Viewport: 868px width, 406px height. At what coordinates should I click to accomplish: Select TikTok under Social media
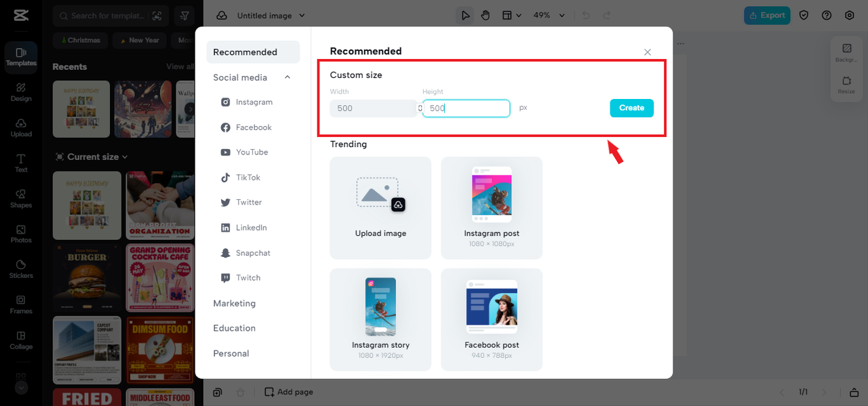pyautogui.click(x=241, y=178)
